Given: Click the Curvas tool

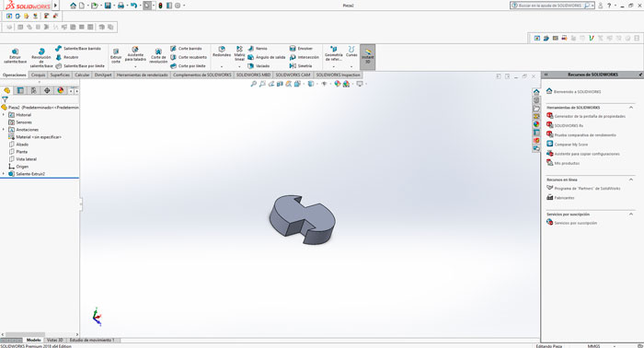Looking at the screenshot, I should pyautogui.click(x=351, y=52).
